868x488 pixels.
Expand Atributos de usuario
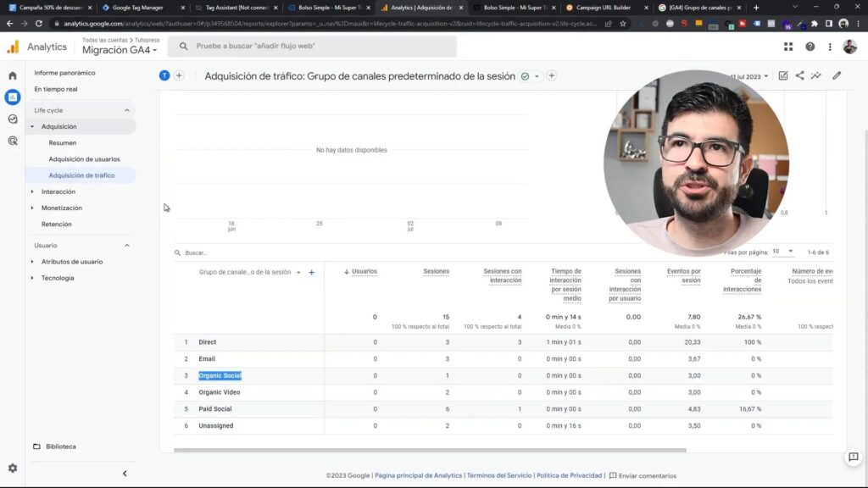(32, 262)
